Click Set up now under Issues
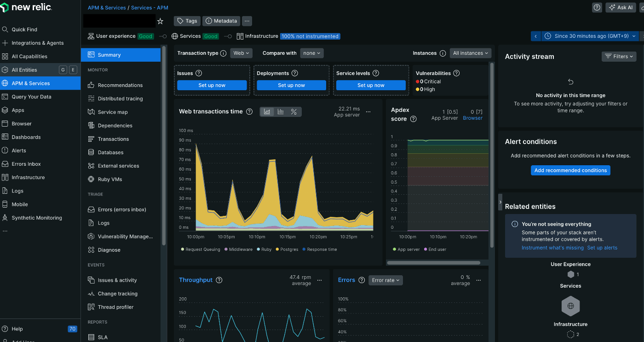Image resolution: width=644 pixels, height=342 pixels. 212,85
